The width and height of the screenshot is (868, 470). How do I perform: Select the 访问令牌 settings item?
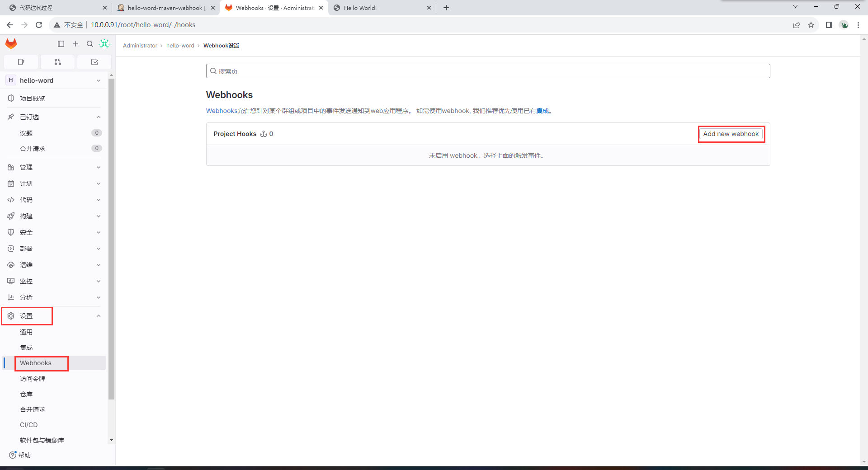click(x=33, y=379)
